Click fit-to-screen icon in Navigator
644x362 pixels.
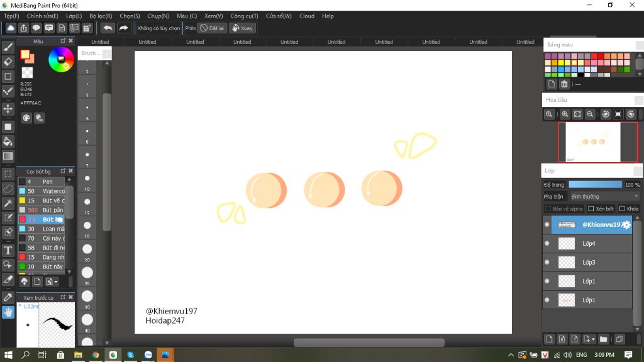pyautogui.click(x=577, y=114)
